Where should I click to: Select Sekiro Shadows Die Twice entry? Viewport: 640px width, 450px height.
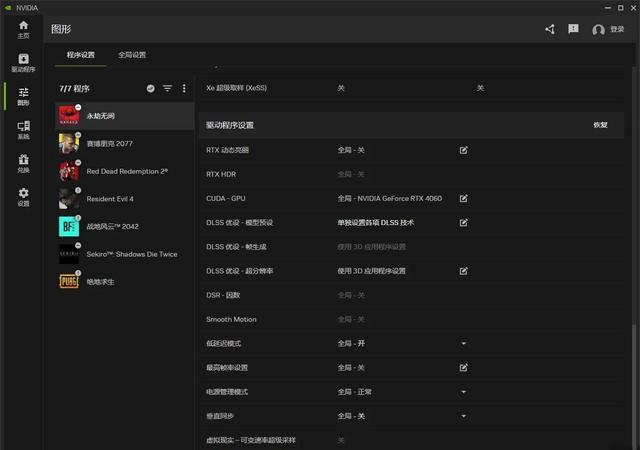point(125,254)
